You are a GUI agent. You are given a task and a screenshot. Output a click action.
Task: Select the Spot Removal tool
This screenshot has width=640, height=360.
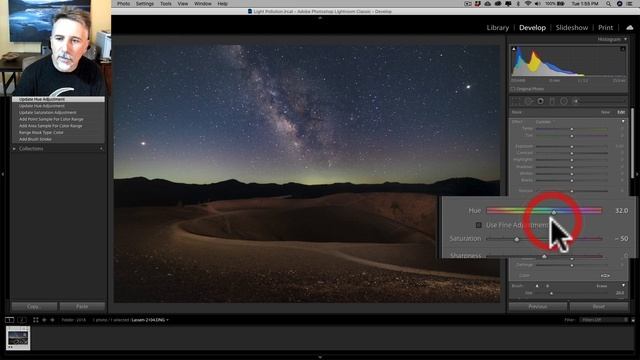point(529,101)
